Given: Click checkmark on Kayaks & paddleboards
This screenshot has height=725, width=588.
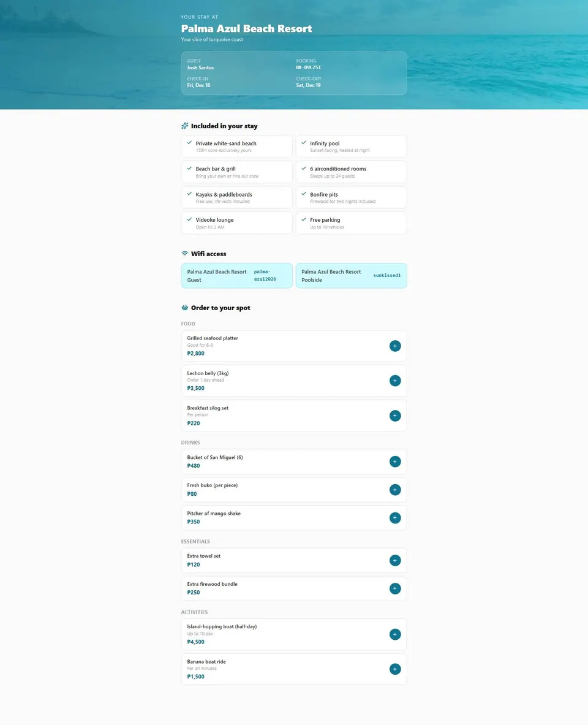Looking at the screenshot, I should point(189,194).
